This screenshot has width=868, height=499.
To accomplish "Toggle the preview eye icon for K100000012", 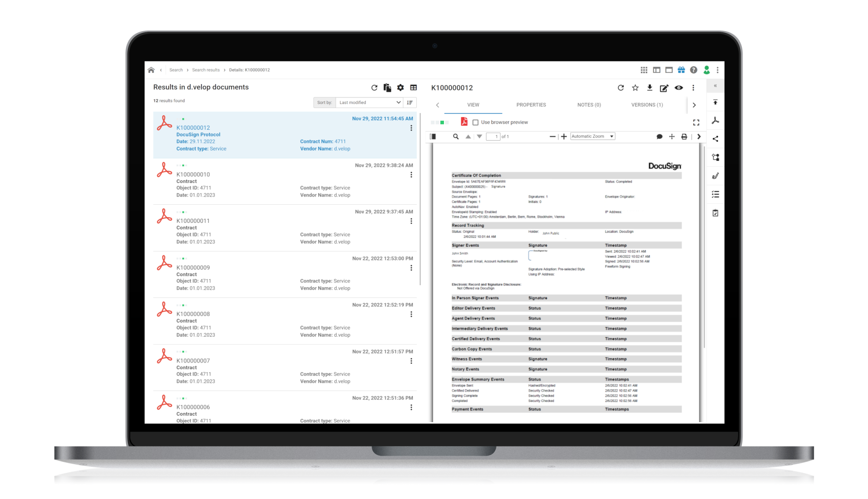I will pos(679,88).
